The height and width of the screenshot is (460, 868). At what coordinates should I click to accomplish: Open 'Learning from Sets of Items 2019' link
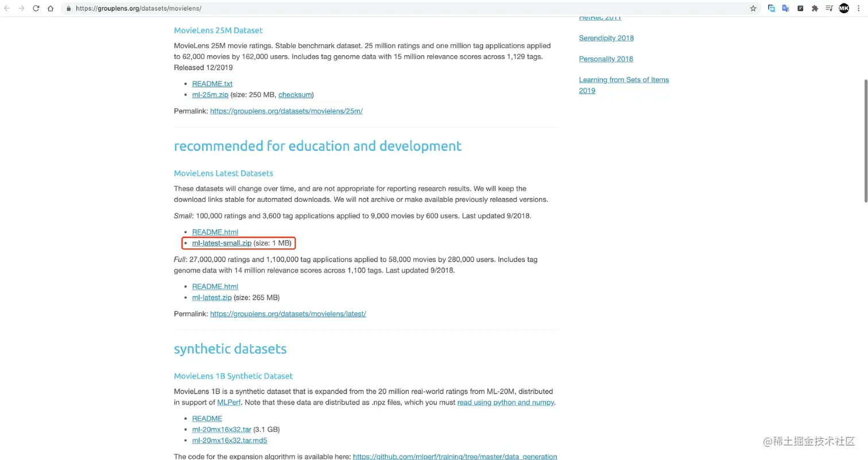click(624, 85)
